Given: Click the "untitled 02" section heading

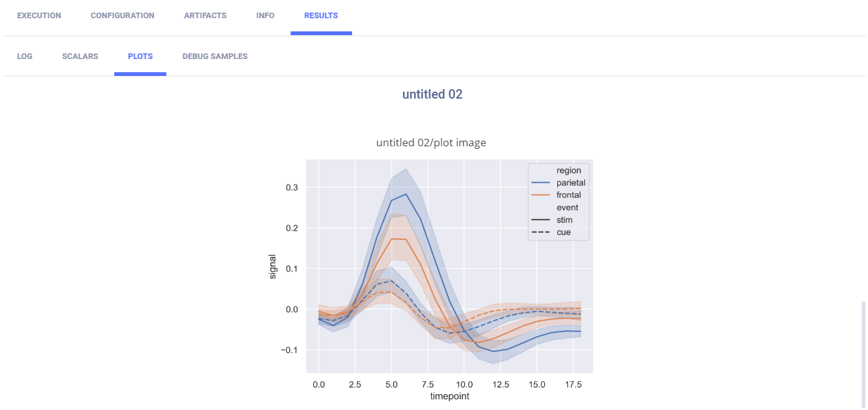Looking at the screenshot, I should tap(432, 94).
